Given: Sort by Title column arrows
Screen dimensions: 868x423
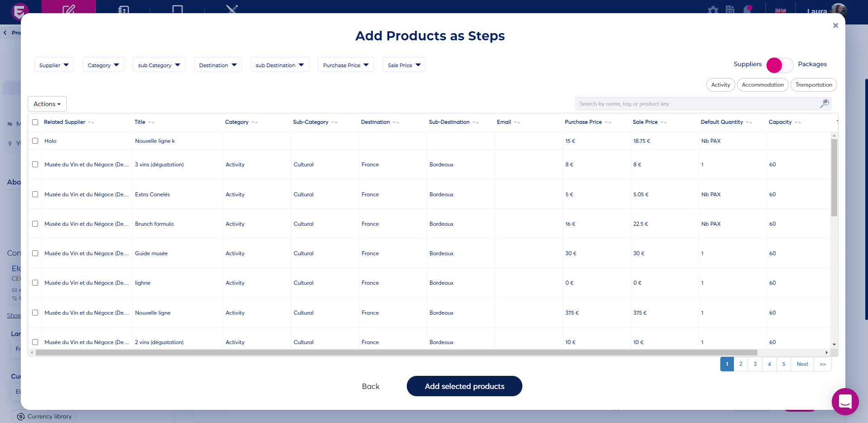Looking at the screenshot, I should (151, 122).
